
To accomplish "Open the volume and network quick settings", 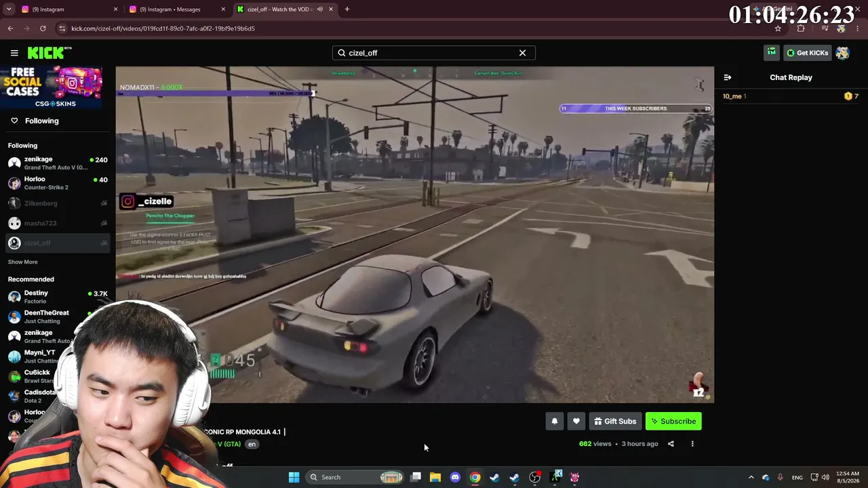I will pyautogui.click(x=821, y=477).
